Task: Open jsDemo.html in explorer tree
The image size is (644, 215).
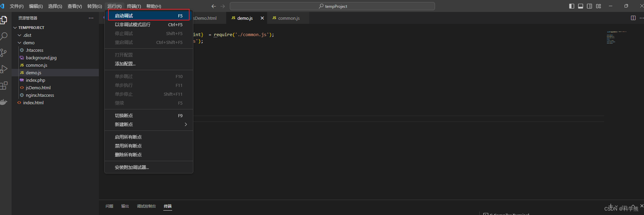Action: 55,88
